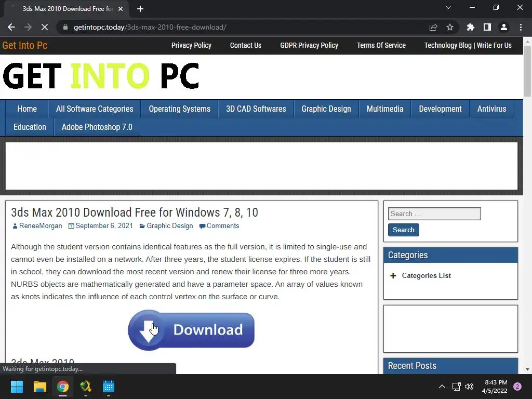The width and height of the screenshot is (532, 399).
Task: Expand the Categories List plus icon
Action: point(393,275)
